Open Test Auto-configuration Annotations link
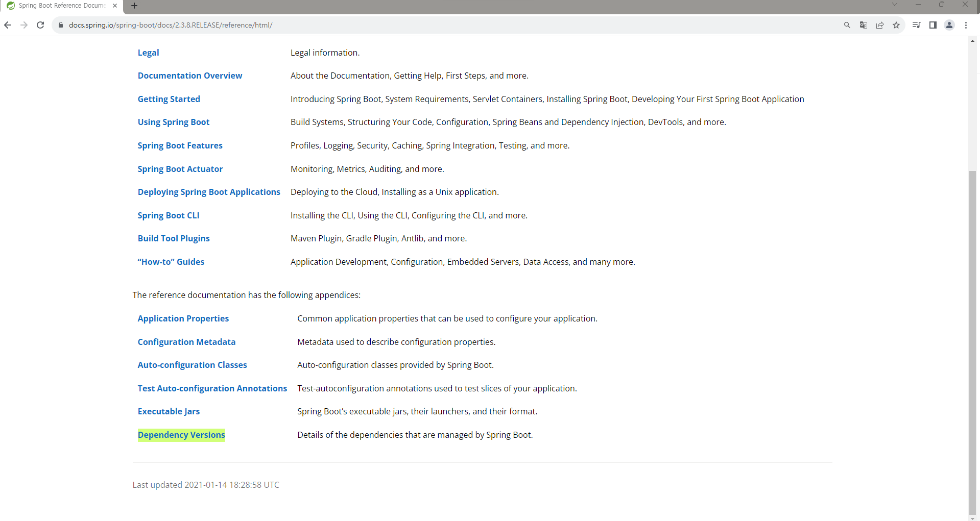 [x=212, y=388]
